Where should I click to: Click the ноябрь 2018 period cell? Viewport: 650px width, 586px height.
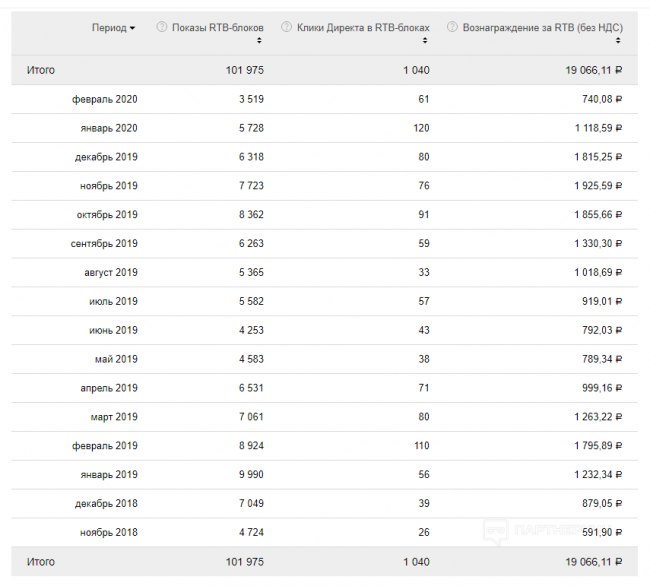[108, 532]
